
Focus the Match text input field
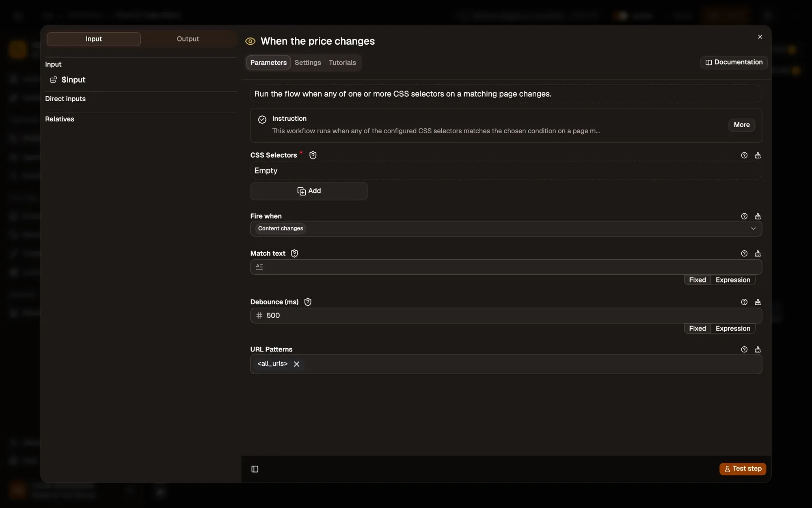(x=506, y=267)
